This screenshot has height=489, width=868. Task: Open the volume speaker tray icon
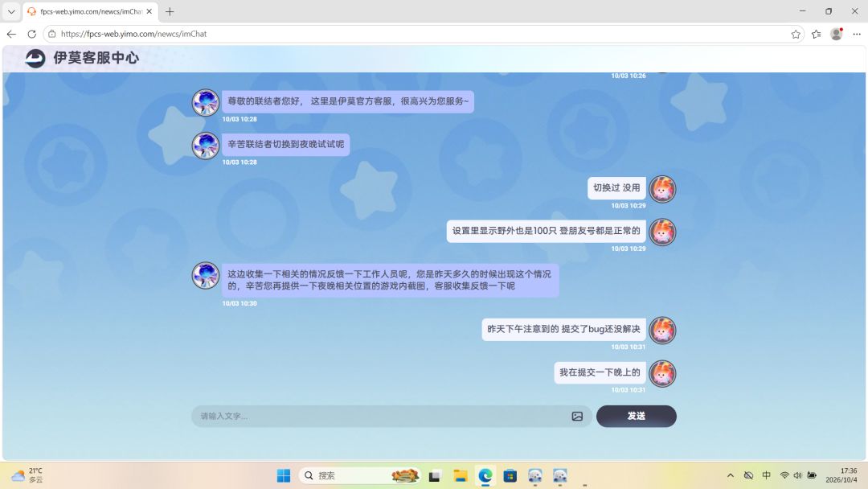pos(798,475)
